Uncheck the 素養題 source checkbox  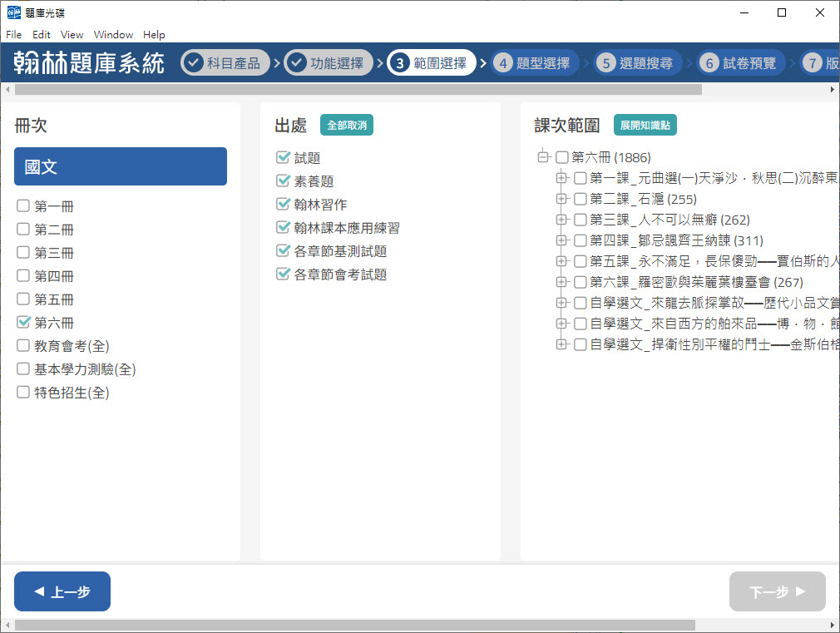click(283, 181)
